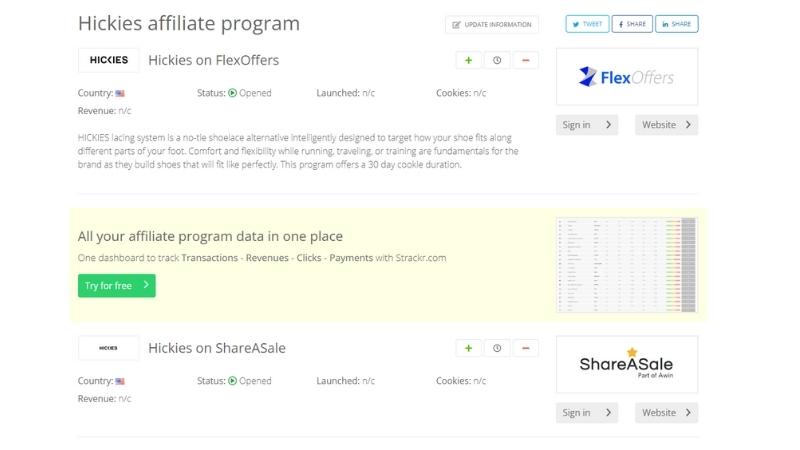Click the Update Information button

pos(492,24)
